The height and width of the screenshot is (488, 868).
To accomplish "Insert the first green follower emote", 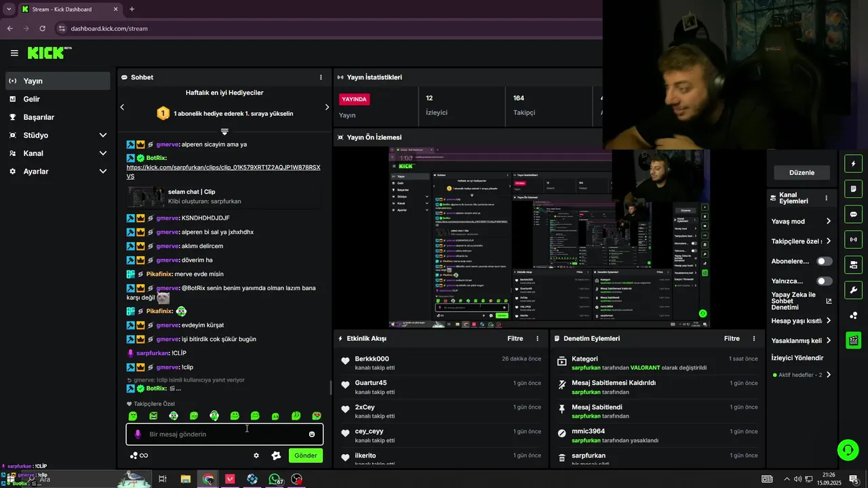I will [x=133, y=416].
